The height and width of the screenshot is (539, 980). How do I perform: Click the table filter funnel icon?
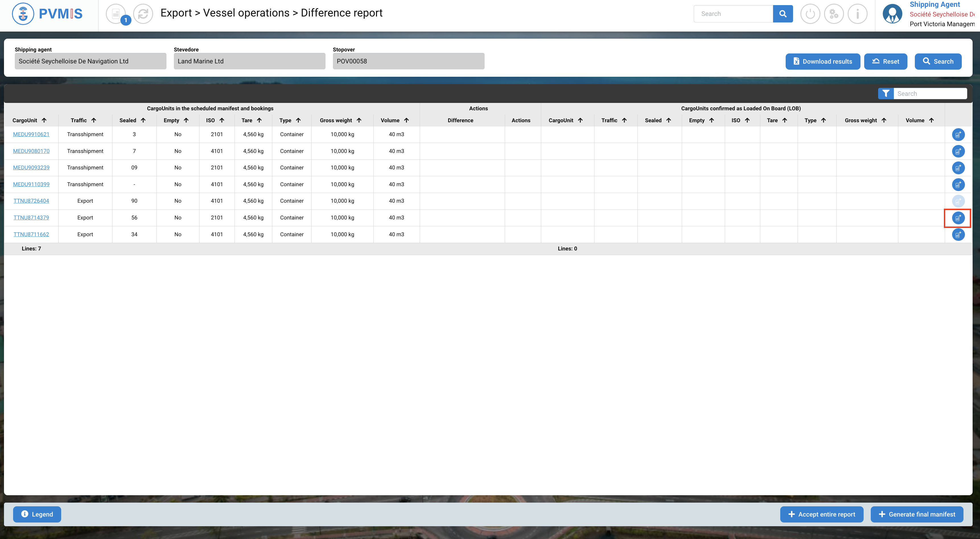pos(886,94)
